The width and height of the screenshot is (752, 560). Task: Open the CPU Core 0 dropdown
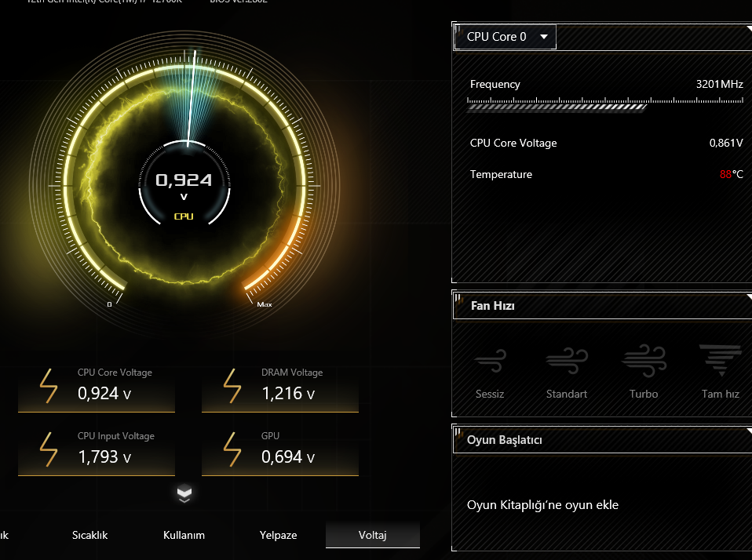click(505, 37)
